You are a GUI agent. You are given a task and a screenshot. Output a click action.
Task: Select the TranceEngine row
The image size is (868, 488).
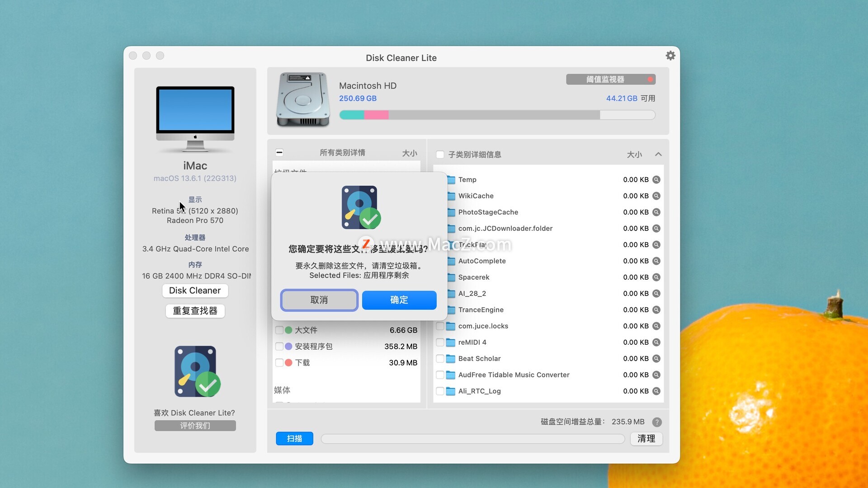click(548, 310)
